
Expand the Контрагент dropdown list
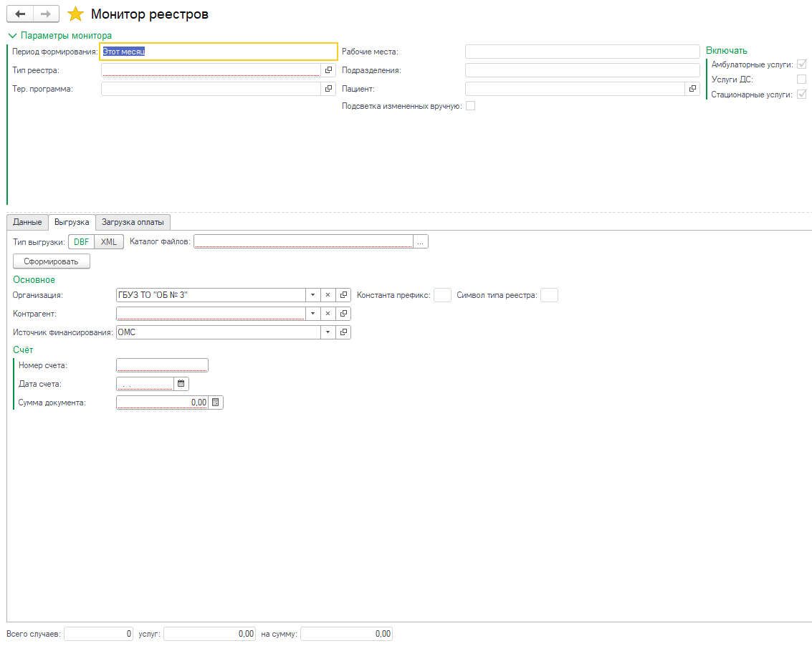tap(312, 314)
